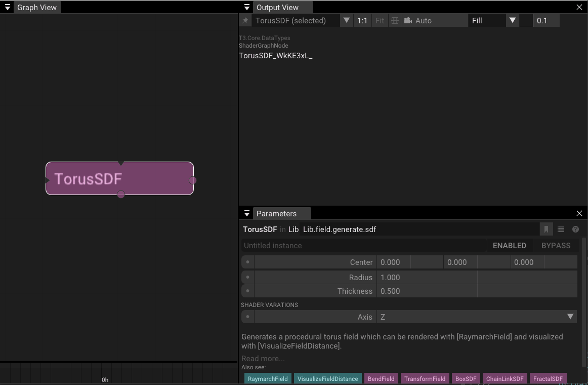Toggle the grid overlay icon in Output View
The height and width of the screenshot is (385, 588).
[395, 21]
